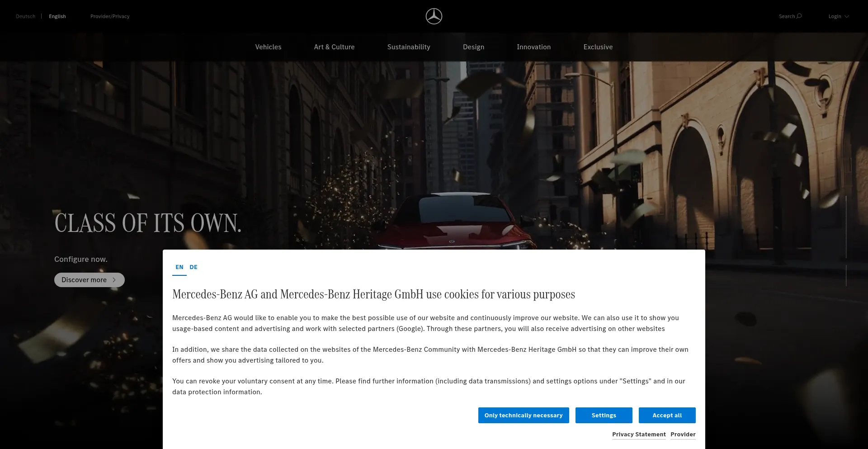Open the Exclusive section
This screenshot has width=868, height=449.
tap(598, 47)
